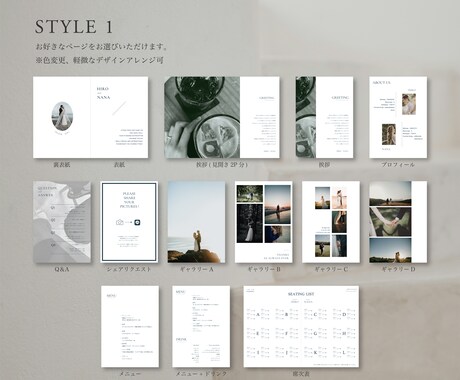Select the Gallery B four-photo collage page
The image size is (460, 380).
tap(264, 222)
